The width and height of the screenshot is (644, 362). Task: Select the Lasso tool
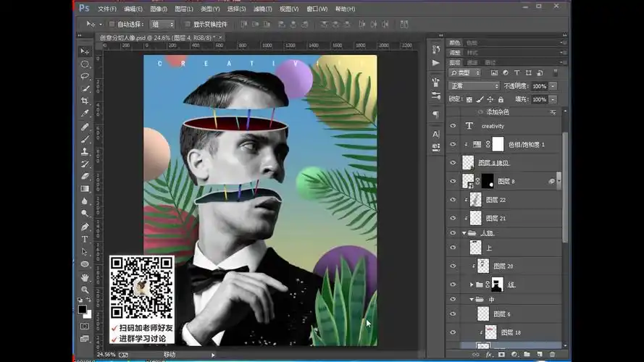[x=85, y=76]
